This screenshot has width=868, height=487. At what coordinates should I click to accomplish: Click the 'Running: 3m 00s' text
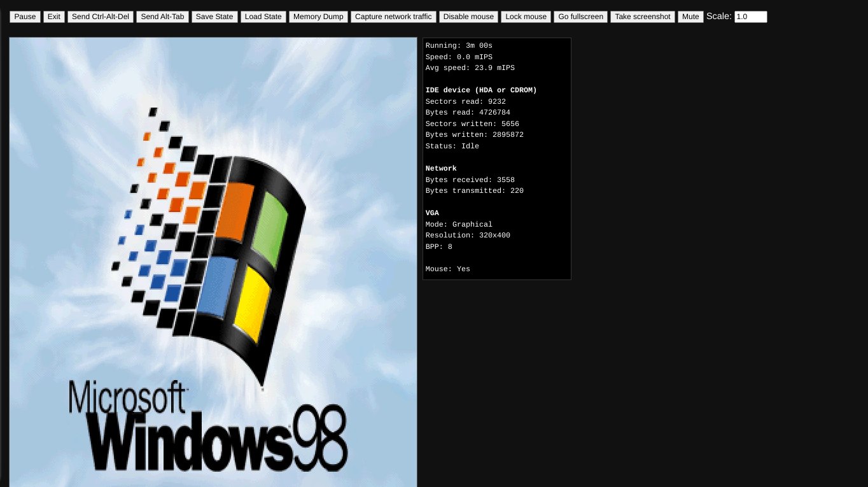[x=459, y=46]
